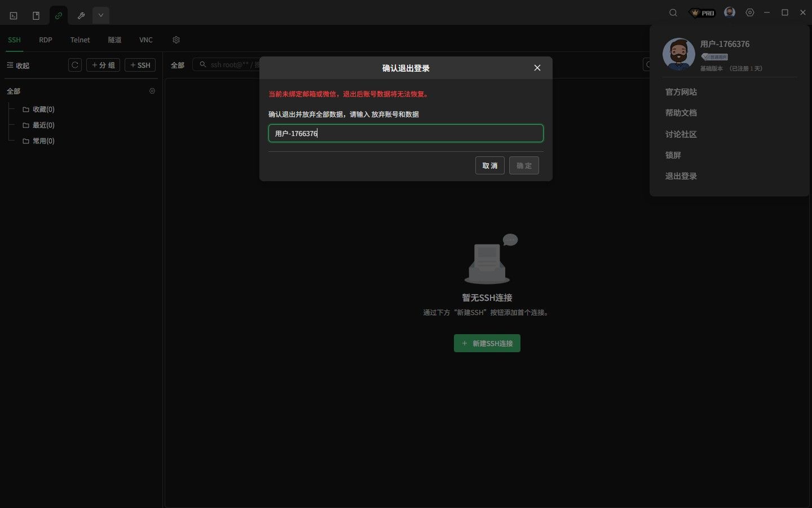Click the small avatar in title bar

point(730,12)
